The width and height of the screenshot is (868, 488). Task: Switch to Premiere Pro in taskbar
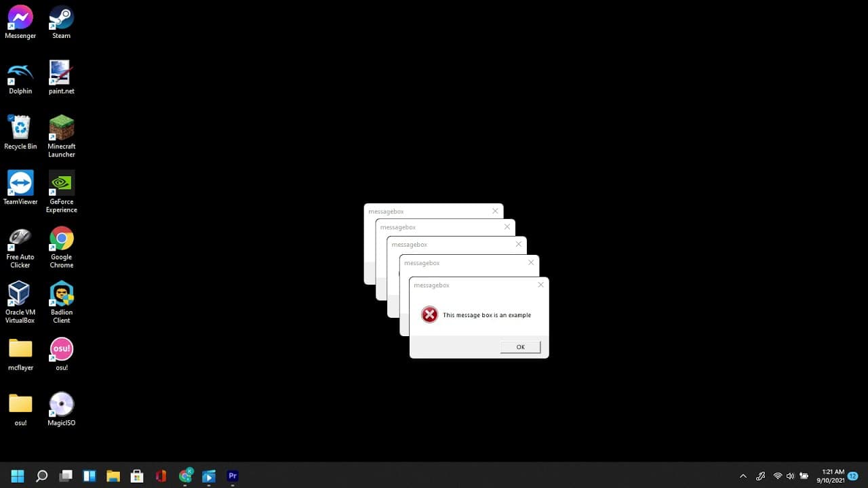coord(233,476)
